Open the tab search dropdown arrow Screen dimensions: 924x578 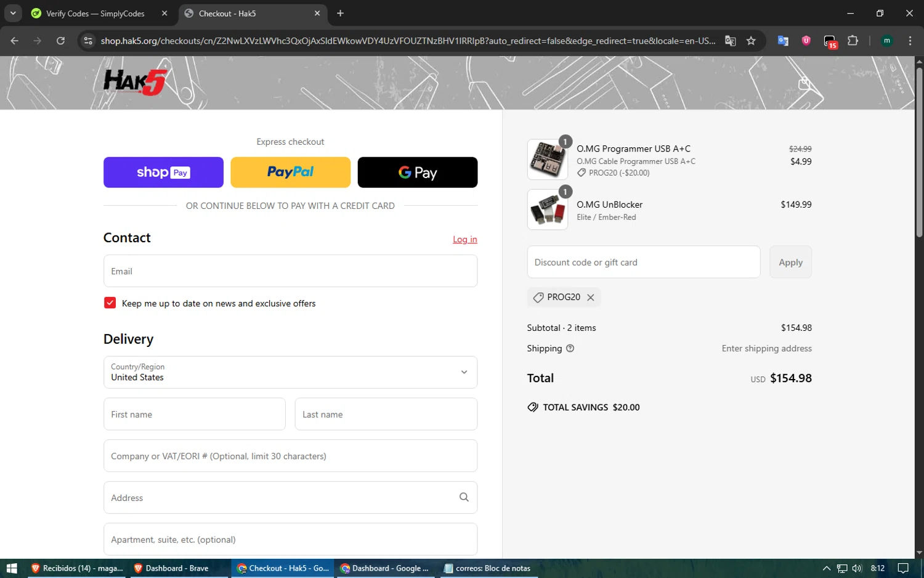tap(13, 13)
